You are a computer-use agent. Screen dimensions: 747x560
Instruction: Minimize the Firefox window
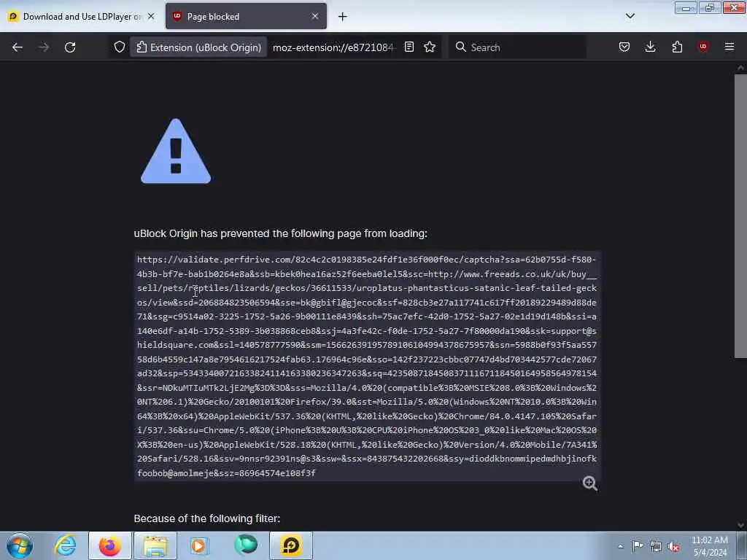[x=686, y=7]
